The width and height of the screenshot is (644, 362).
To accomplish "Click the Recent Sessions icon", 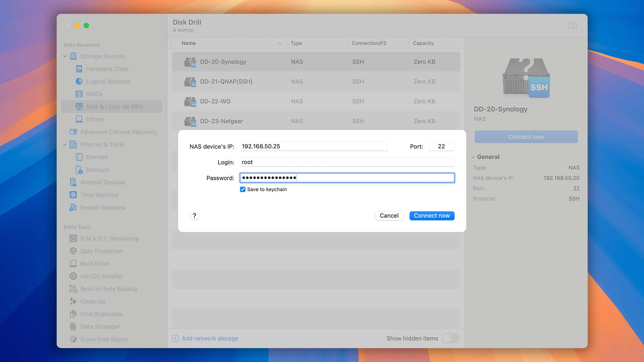I will (x=73, y=208).
